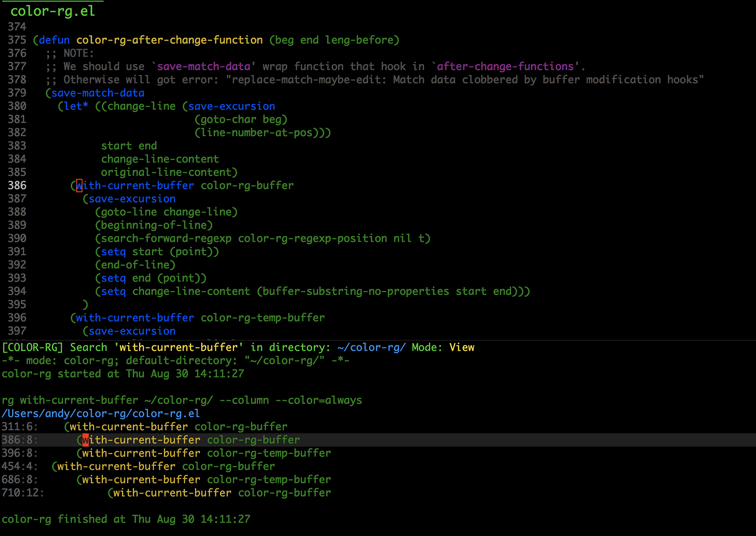756x536 pixels.
Task: Click the color-rg.el buffer title header
Action: point(51,10)
